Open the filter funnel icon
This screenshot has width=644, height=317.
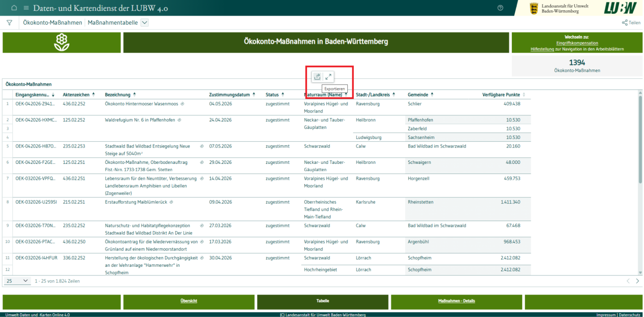pos(9,23)
